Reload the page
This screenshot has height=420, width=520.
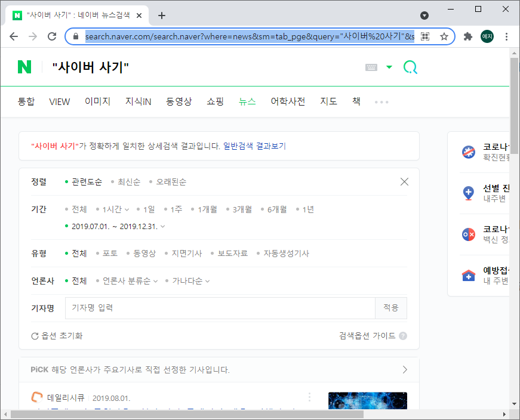coord(52,36)
